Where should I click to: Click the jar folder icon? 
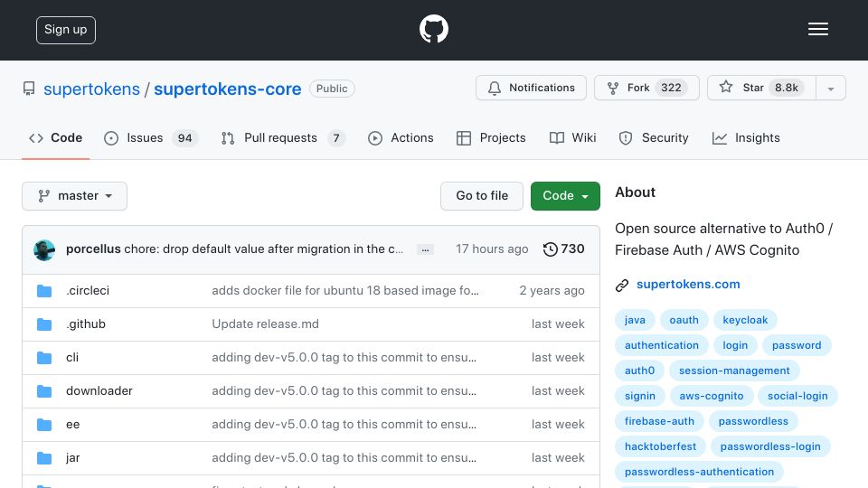click(44, 458)
